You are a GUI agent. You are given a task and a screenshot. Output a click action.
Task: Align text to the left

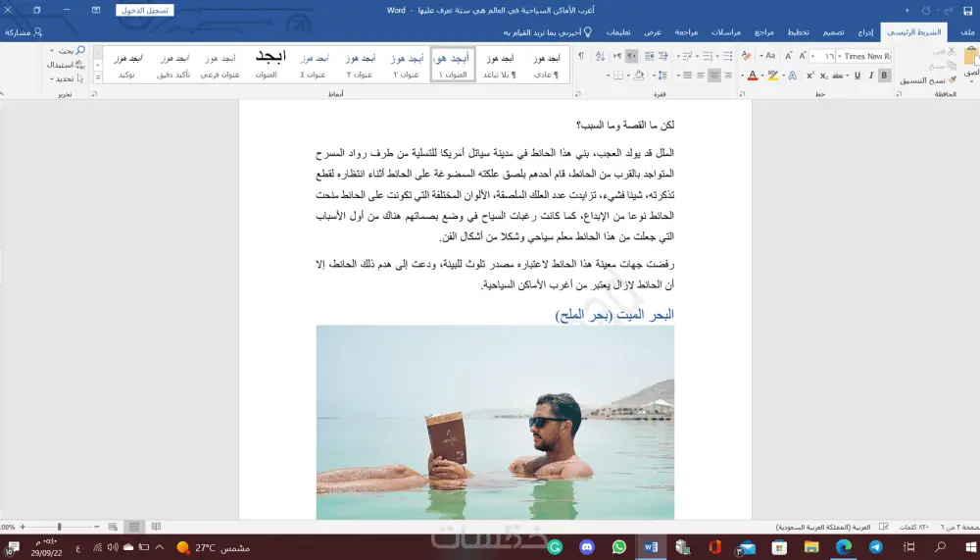click(x=701, y=76)
